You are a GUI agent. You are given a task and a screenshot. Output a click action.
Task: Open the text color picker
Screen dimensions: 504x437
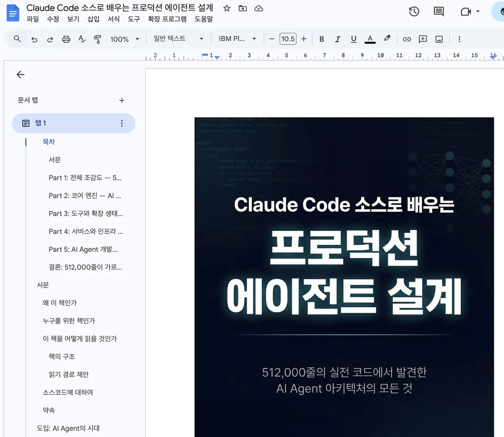pyautogui.click(x=370, y=39)
